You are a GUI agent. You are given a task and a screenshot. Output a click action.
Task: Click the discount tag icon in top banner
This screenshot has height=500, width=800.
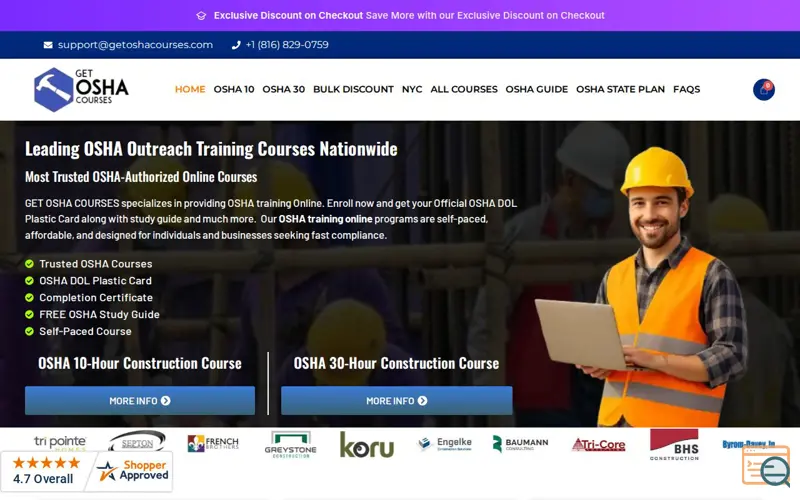point(201,16)
